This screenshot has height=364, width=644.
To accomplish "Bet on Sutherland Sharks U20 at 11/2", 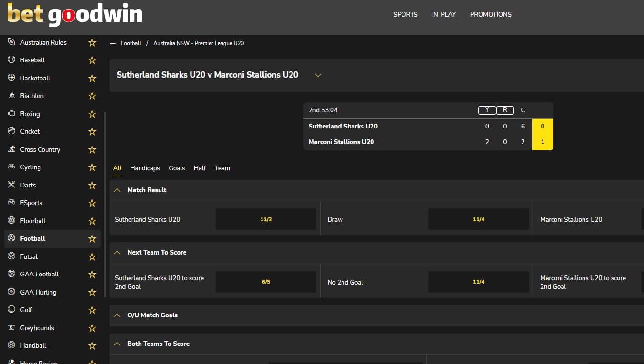I will 266,219.
